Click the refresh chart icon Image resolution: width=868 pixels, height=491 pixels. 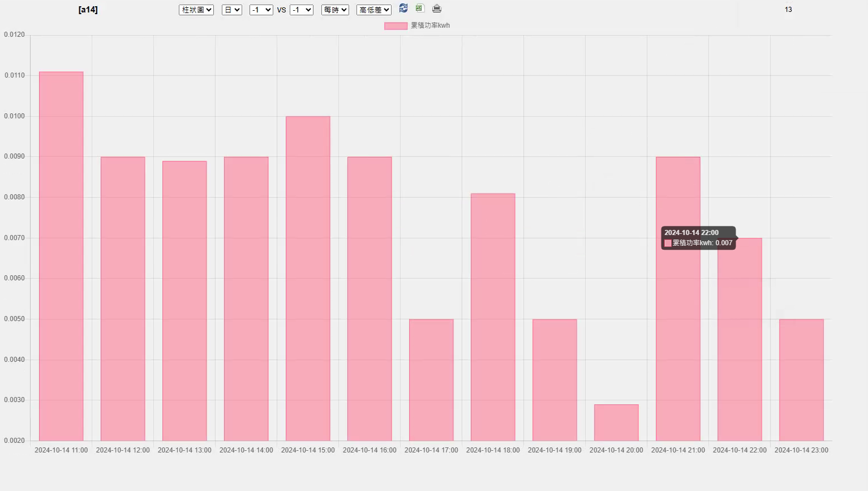tap(403, 8)
